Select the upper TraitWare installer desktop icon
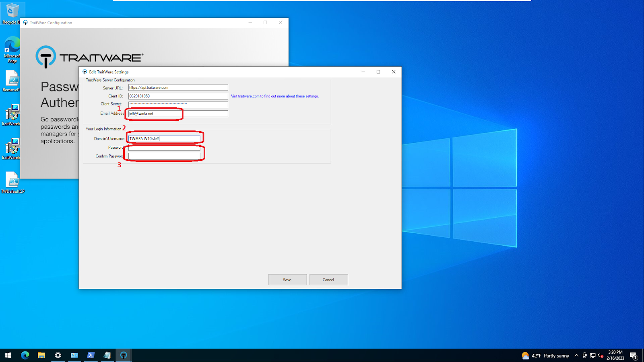This screenshot has width=644, height=362. pyautogui.click(x=12, y=115)
